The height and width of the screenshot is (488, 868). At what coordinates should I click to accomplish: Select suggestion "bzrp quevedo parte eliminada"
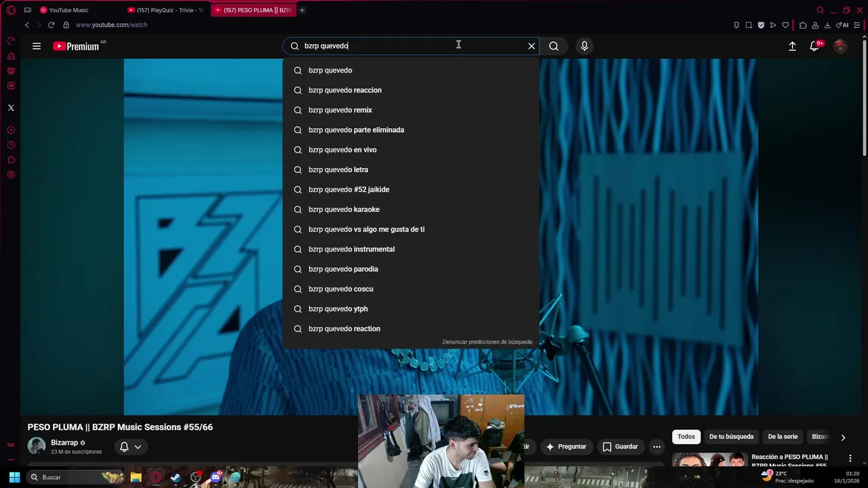pos(411,129)
